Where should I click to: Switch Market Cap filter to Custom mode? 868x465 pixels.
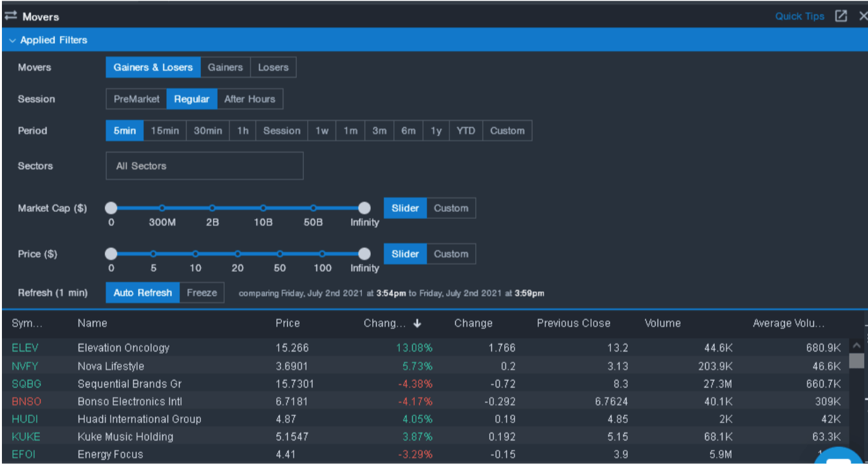coord(451,207)
